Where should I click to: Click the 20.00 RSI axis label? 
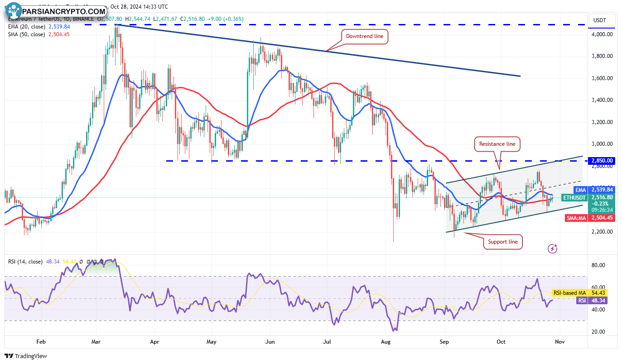(x=598, y=332)
